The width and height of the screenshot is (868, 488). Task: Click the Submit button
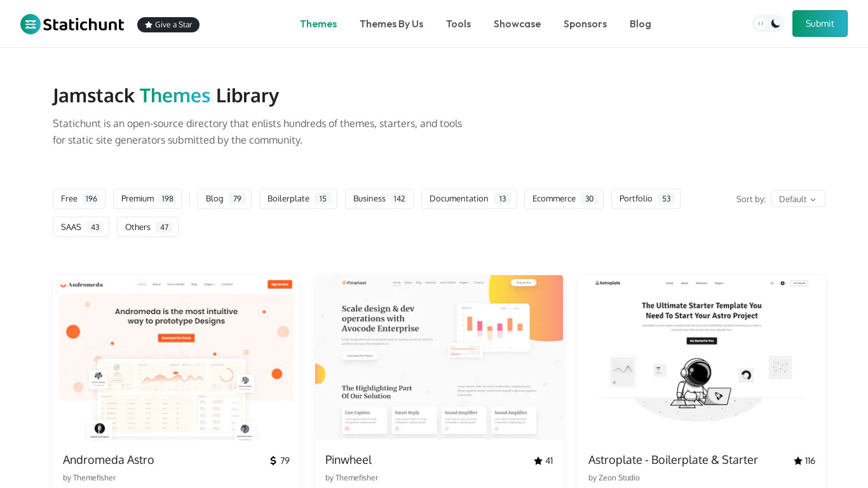click(820, 24)
